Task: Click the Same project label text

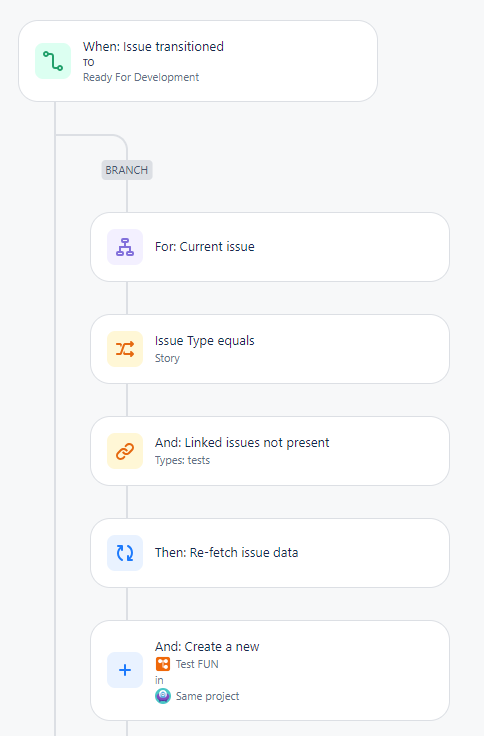Action: [x=207, y=696]
